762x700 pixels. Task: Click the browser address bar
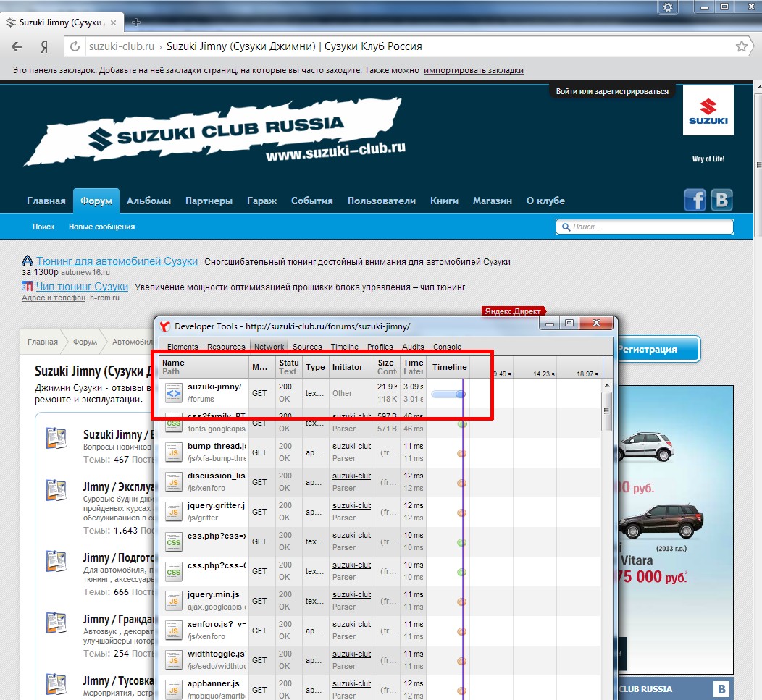[409, 46]
